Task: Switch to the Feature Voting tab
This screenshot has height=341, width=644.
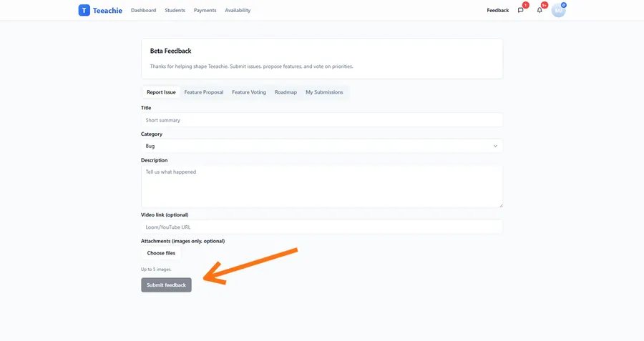Action: [x=249, y=92]
